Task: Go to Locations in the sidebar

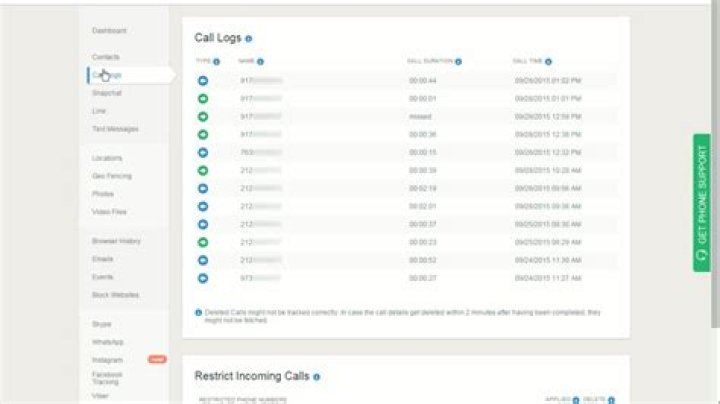Action: [x=107, y=158]
